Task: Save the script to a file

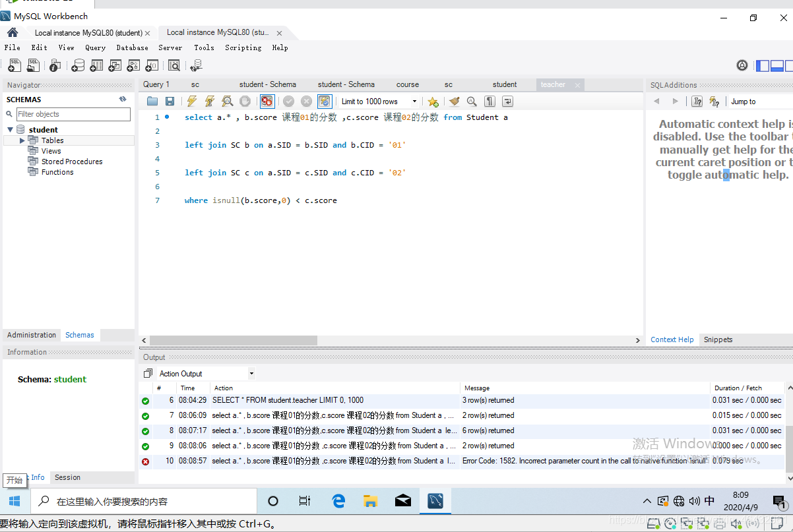Action: click(x=170, y=102)
